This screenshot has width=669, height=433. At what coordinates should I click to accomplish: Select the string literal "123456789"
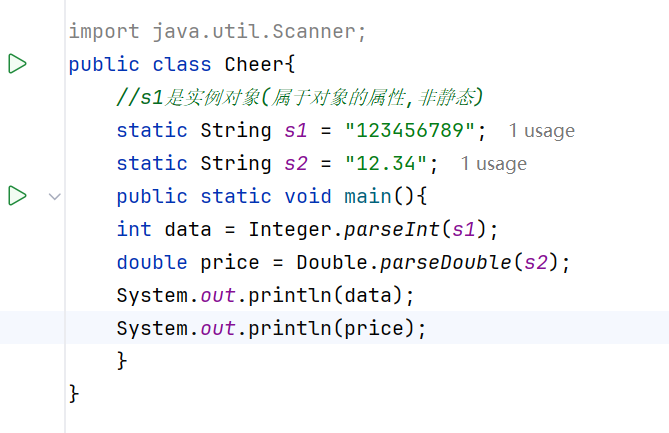click(x=410, y=130)
